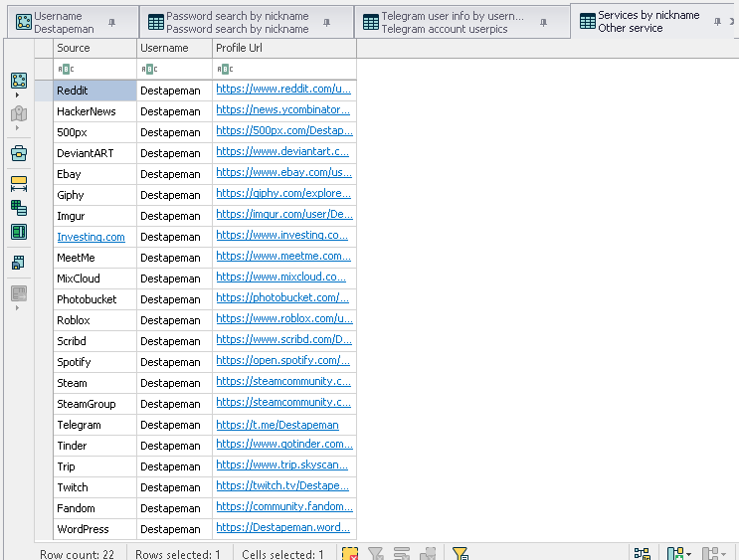The width and height of the screenshot is (739, 560).
Task: Click the yellow filter editor funnel icon
Action: click(460, 553)
